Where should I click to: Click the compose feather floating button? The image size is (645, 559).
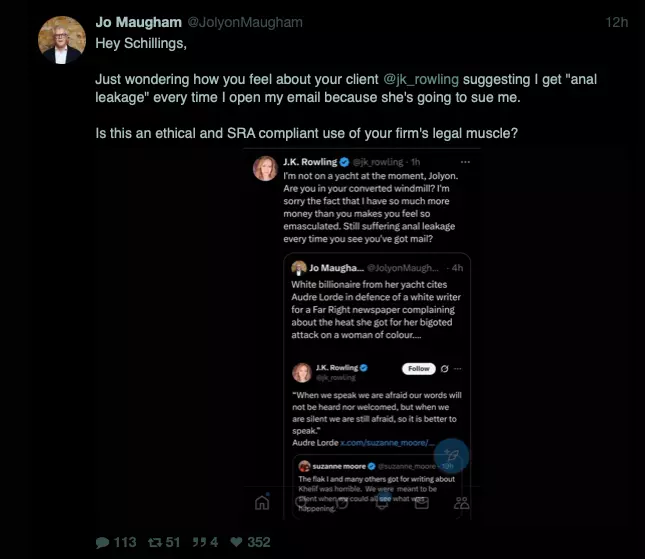pos(451,456)
